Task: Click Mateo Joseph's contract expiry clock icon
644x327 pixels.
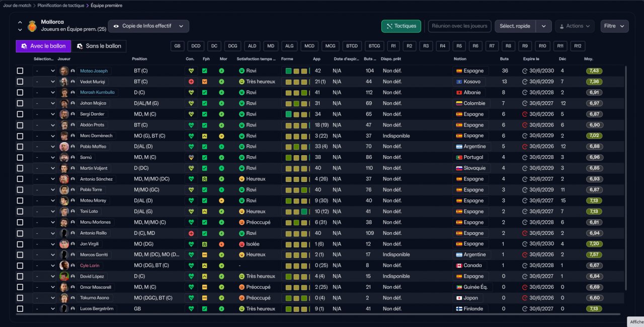Action: pos(525,71)
